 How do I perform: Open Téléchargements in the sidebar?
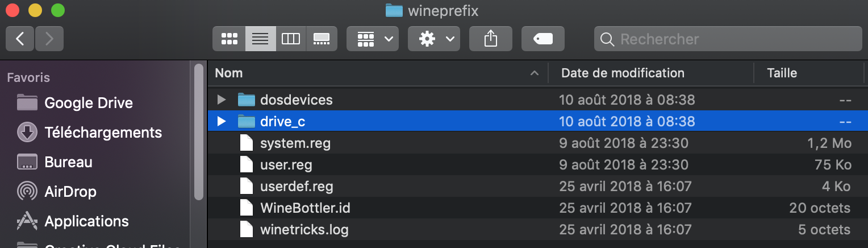(x=89, y=133)
